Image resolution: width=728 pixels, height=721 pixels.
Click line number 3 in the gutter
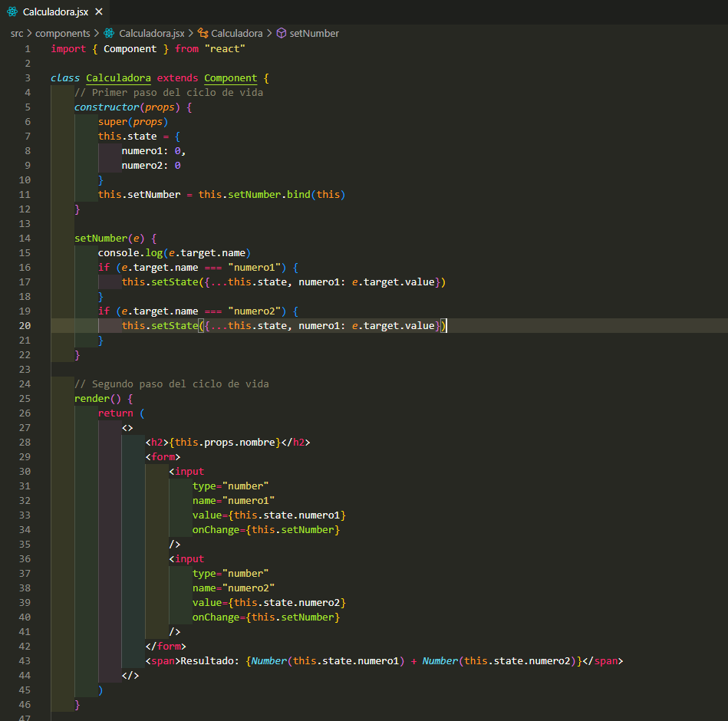point(28,77)
